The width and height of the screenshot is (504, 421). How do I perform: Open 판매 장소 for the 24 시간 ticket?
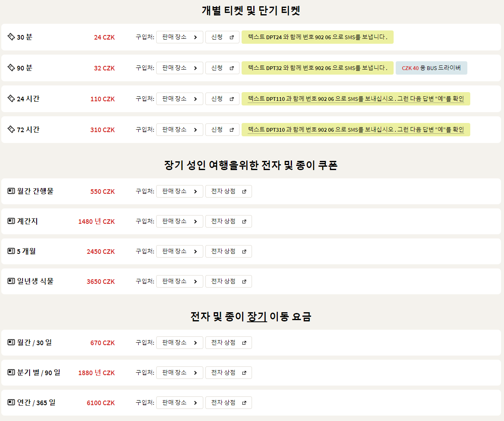click(x=180, y=99)
